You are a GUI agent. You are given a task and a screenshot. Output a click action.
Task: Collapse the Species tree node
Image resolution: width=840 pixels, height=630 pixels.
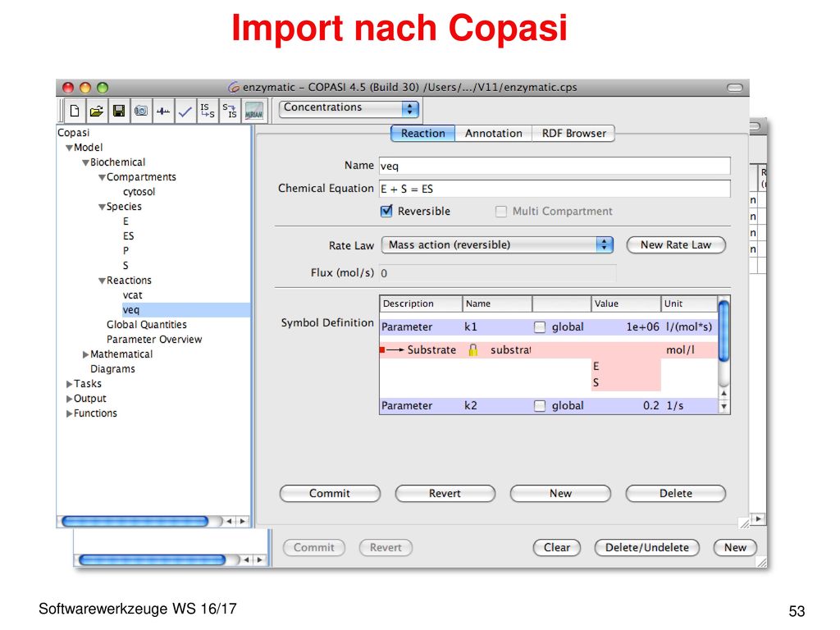coord(102,207)
